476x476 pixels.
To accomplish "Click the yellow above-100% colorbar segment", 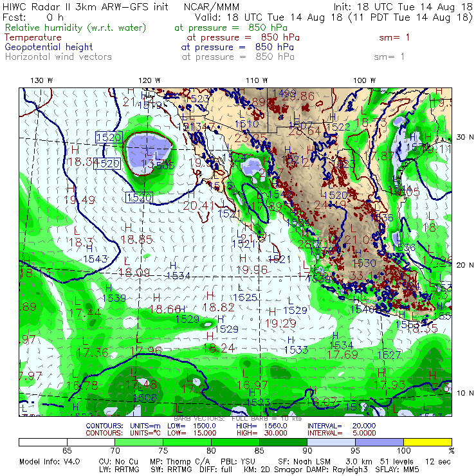I will coord(428,442).
